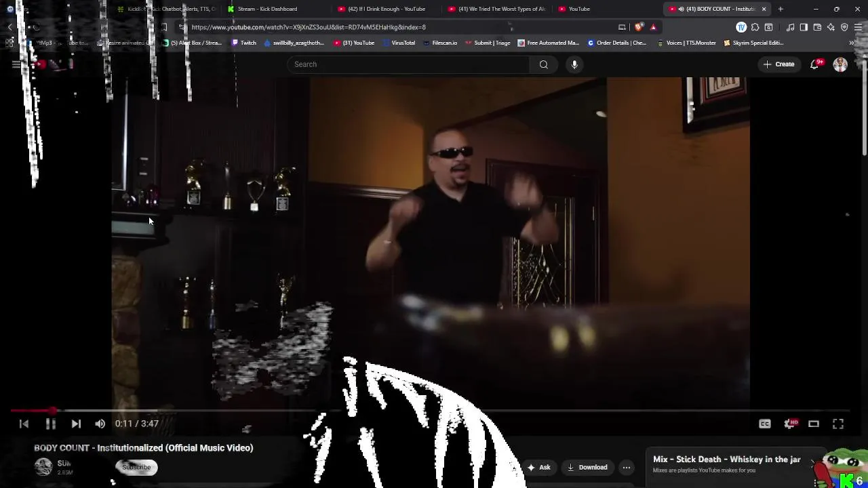The width and height of the screenshot is (868, 488).
Task: Click the magnifier search button
Action: [x=544, y=64]
